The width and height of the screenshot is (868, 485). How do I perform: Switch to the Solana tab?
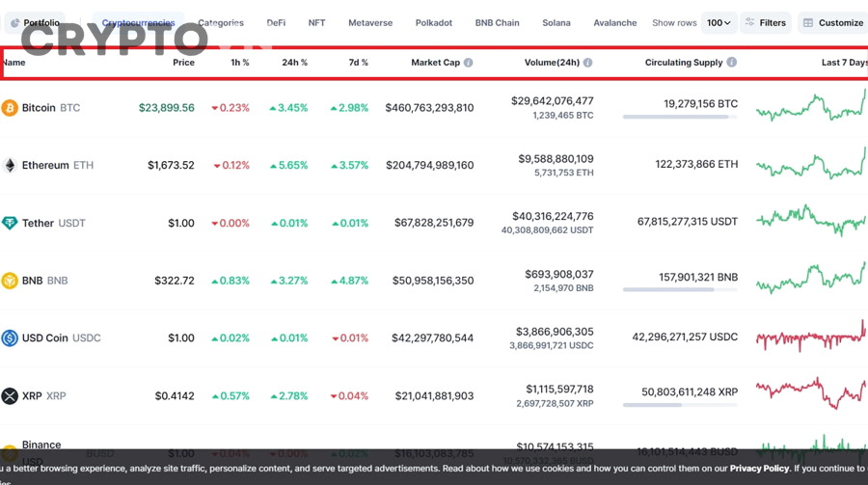point(556,23)
